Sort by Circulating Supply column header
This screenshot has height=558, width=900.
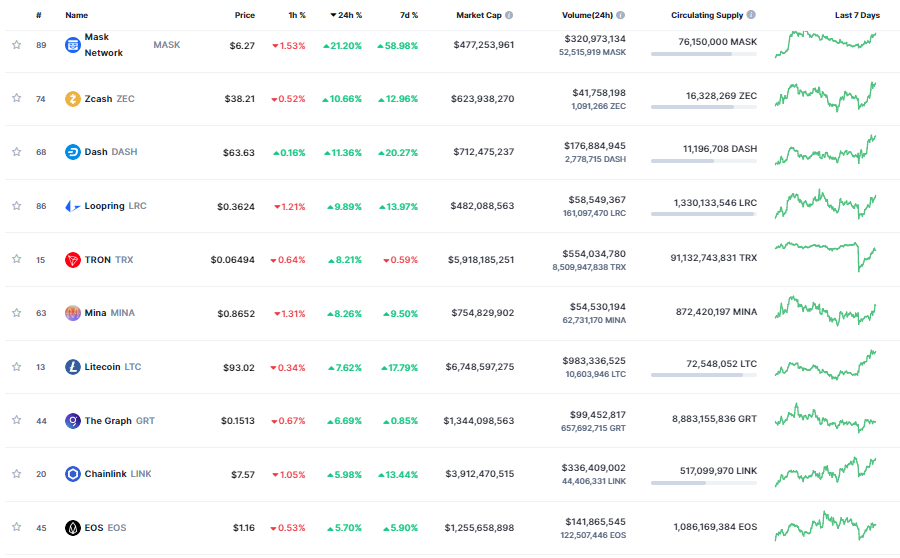[x=707, y=15]
